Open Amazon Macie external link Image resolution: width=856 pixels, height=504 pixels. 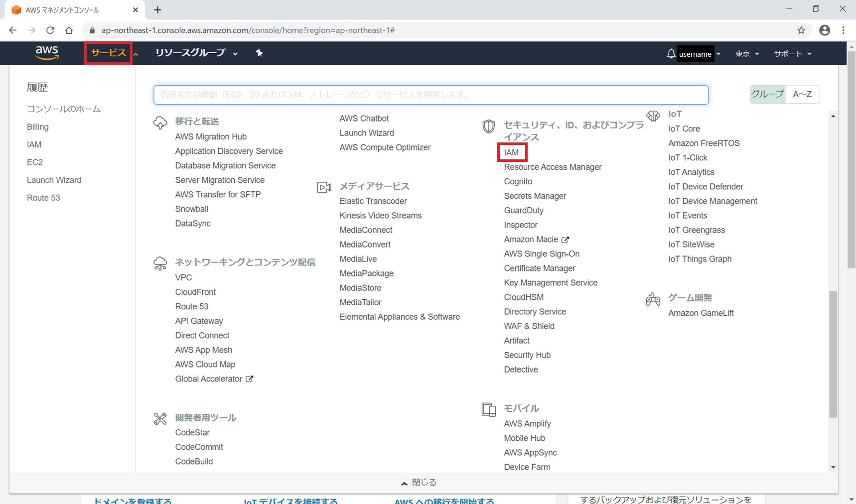coord(536,239)
